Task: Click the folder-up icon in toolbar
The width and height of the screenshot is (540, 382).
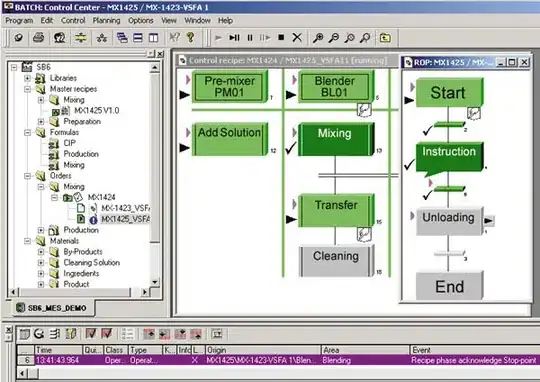Action: pos(385,38)
